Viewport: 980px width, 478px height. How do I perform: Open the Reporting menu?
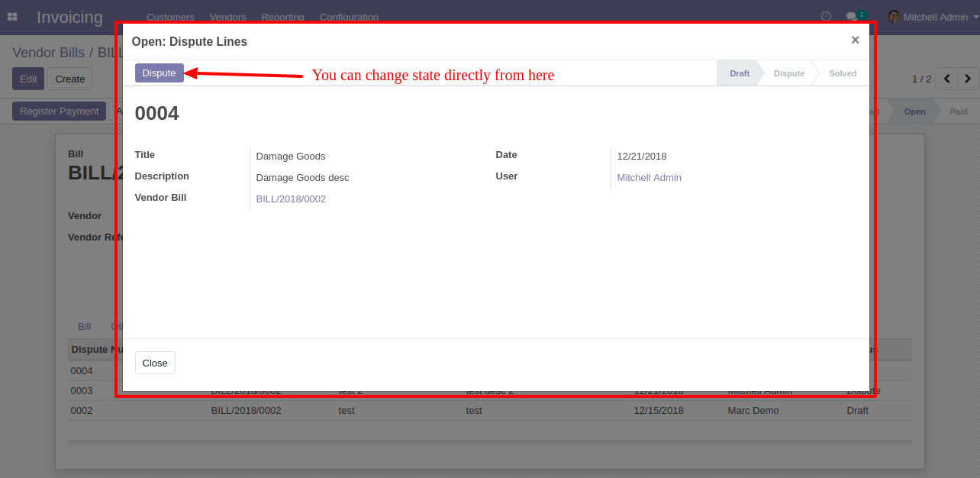tap(282, 17)
